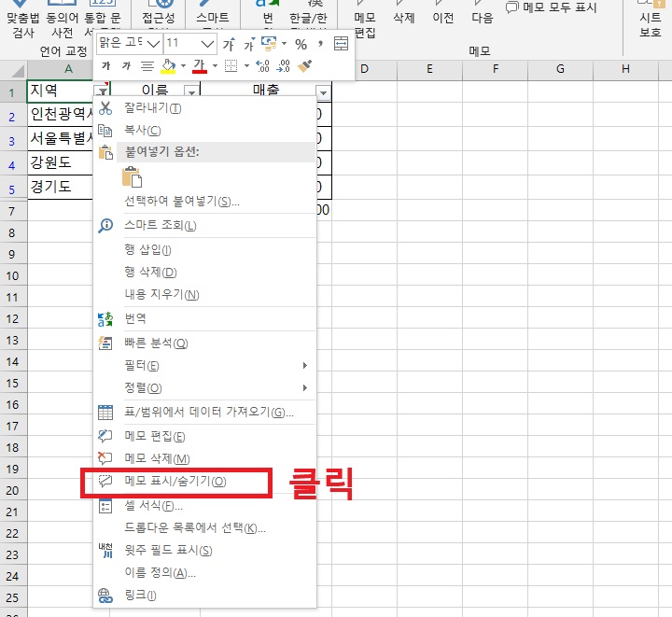Toggle Show All Memos (메모 모두 표시)
This screenshot has width=672, height=617.
click(x=552, y=7)
